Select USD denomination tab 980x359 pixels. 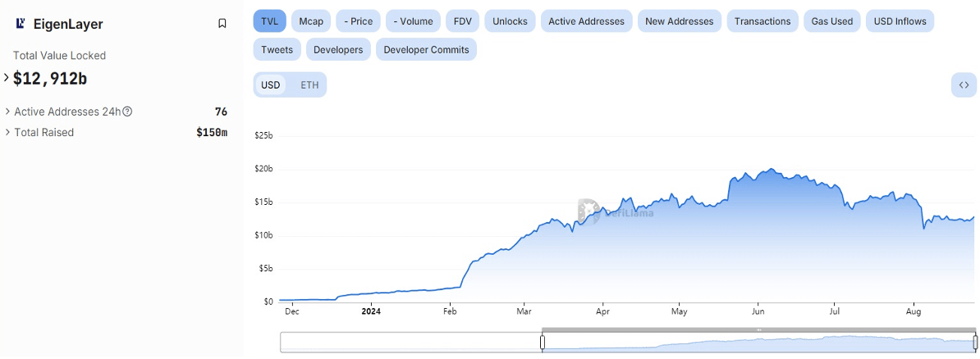click(x=271, y=84)
